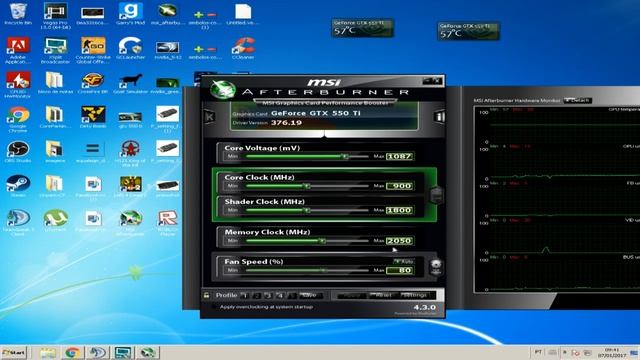
Task: Select Profile slot 2
Action: (257, 295)
